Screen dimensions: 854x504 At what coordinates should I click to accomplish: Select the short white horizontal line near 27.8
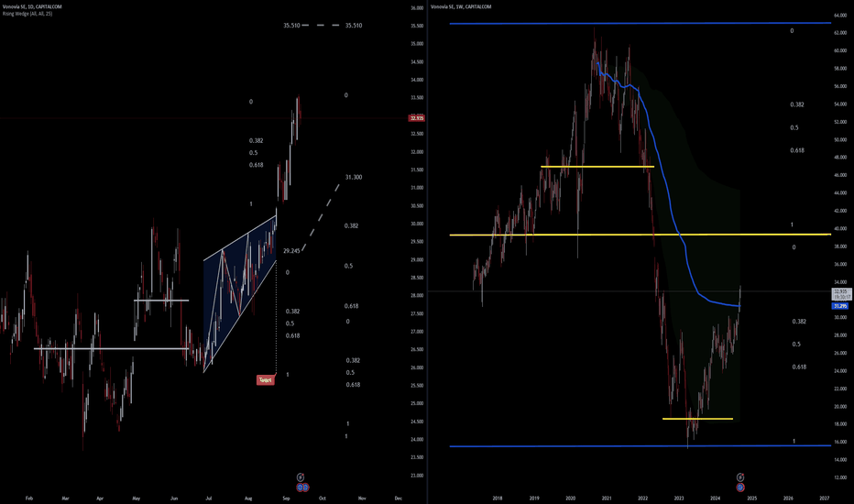tap(161, 301)
